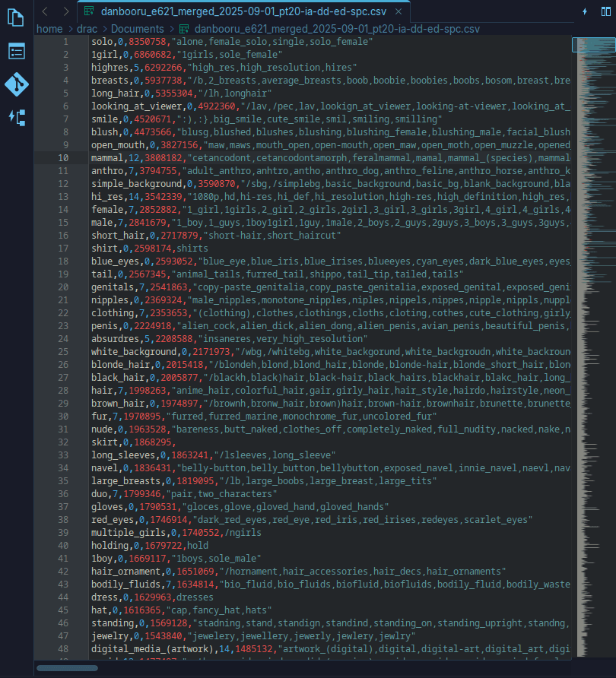Expand breadcrumb chevron after 'home'
Screen dimensions: 616x678
tap(70, 30)
